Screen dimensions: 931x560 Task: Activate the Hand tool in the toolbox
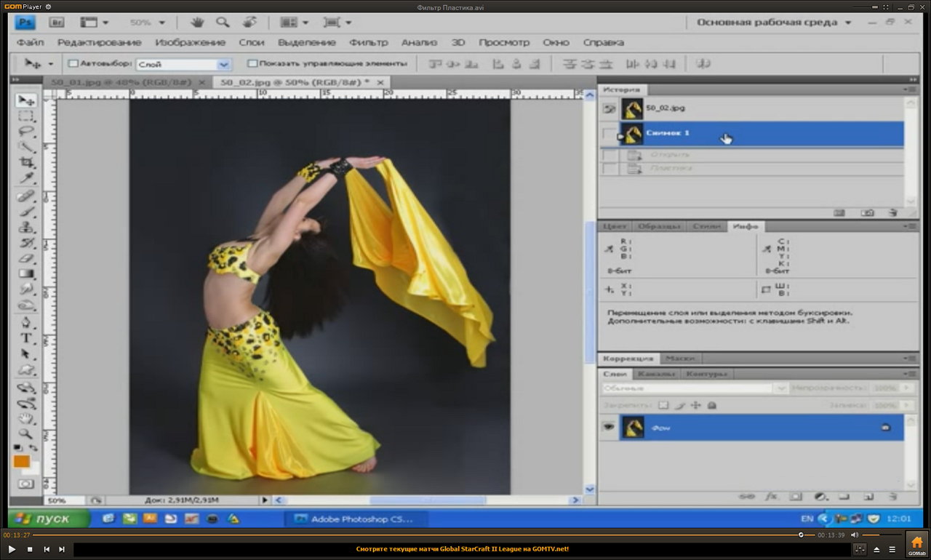pyautogui.click(x=26, y=418)
